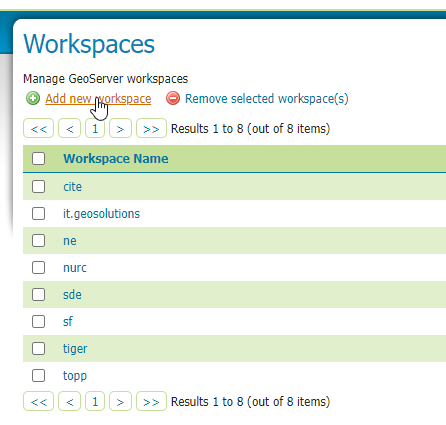Open the Add new workspace link
The width and height of the screenshot is (446, 425).
point(98,99)
